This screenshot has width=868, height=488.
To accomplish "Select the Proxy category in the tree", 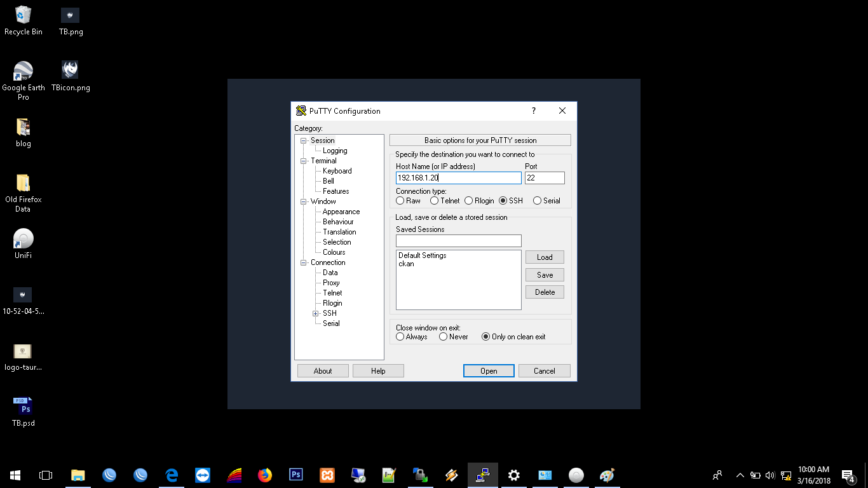I will click(331, 283).
